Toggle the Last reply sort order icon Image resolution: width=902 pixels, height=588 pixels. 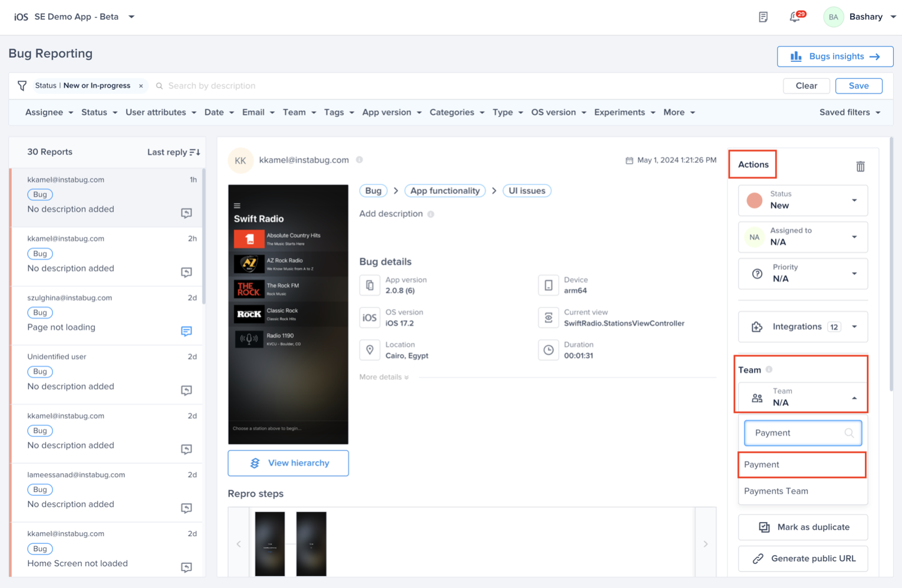coord(195,152)
